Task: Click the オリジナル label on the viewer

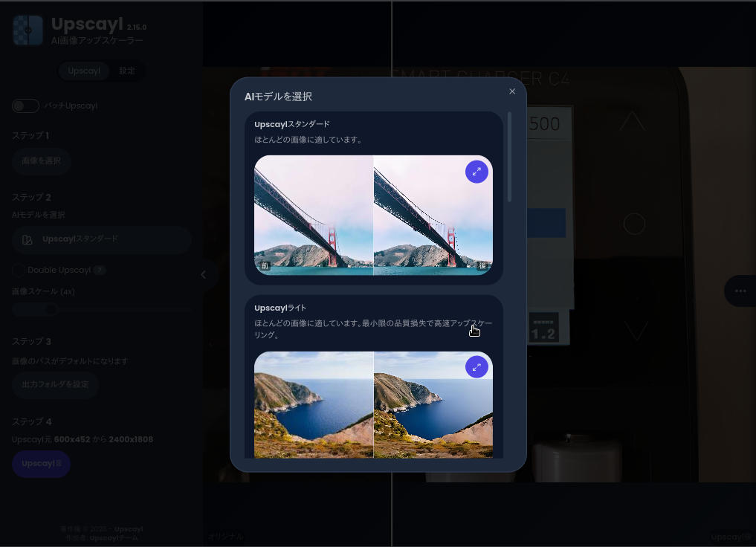Action: [226, 536]
